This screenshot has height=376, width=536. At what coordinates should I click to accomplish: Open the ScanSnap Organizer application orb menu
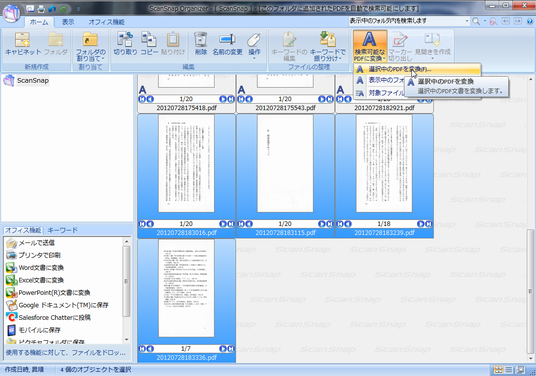click(11, 13)
